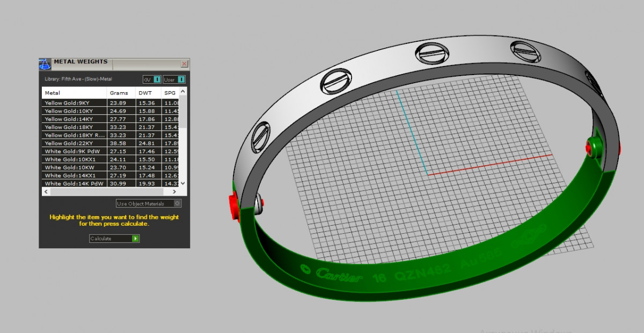Toggle the GV library button
The height and width of the screenshot is (333, 644).
pos(152,79)
